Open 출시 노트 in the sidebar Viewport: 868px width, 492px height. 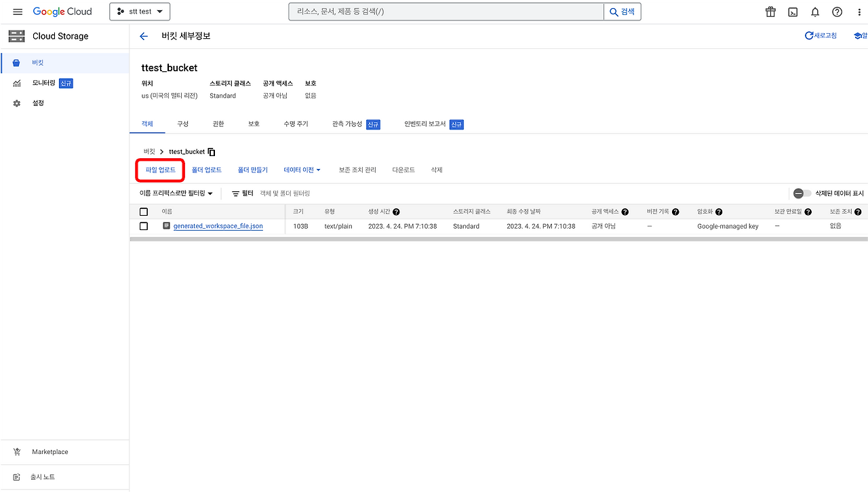point(64,477)
